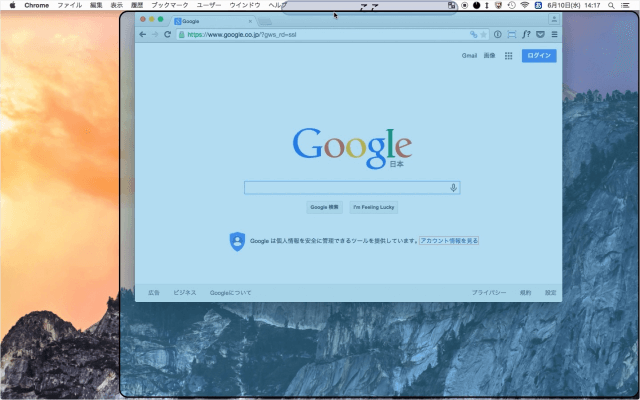Image resolution: width=640 pixels, height=400 pixels.
Task: Focus the Google search box
Action: coord(352,188)
